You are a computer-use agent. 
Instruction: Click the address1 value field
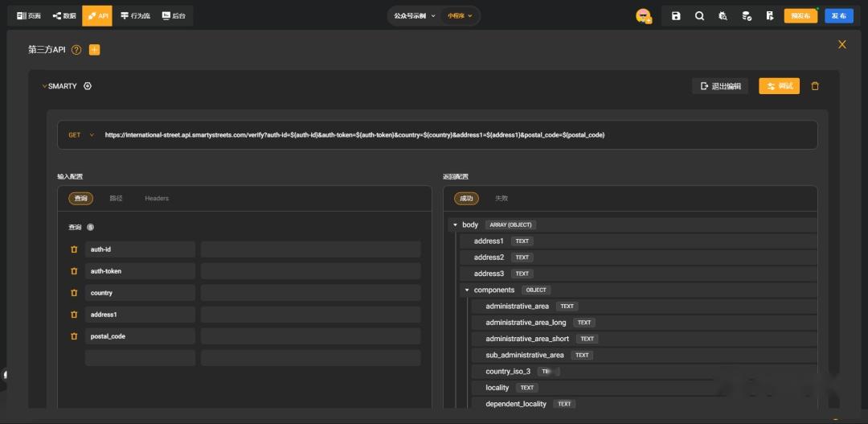[310, 315]
